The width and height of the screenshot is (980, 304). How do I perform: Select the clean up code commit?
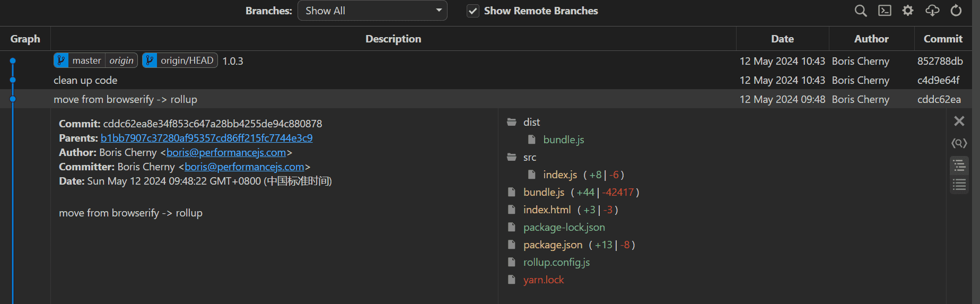(x=85, y=80)
